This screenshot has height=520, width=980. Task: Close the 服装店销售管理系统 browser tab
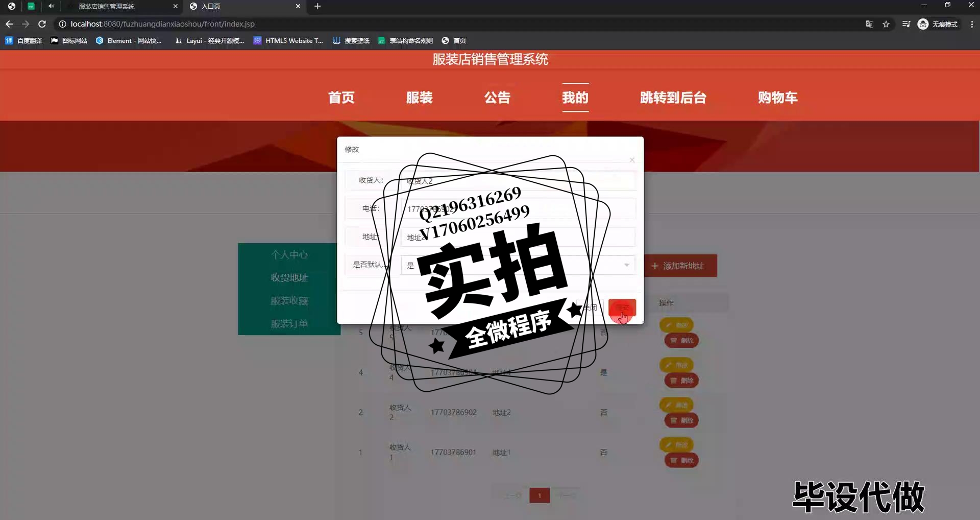(x=175, y=6)
